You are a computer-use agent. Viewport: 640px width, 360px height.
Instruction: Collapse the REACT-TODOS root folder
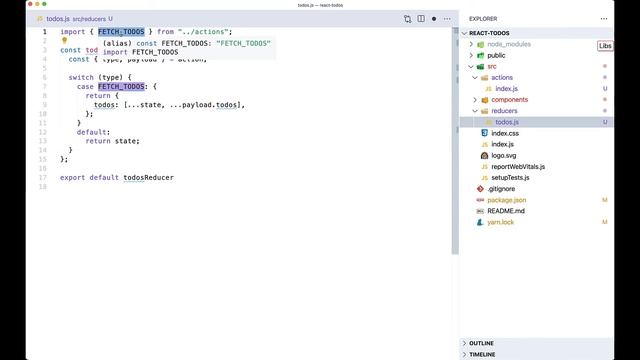coord(464,33)
